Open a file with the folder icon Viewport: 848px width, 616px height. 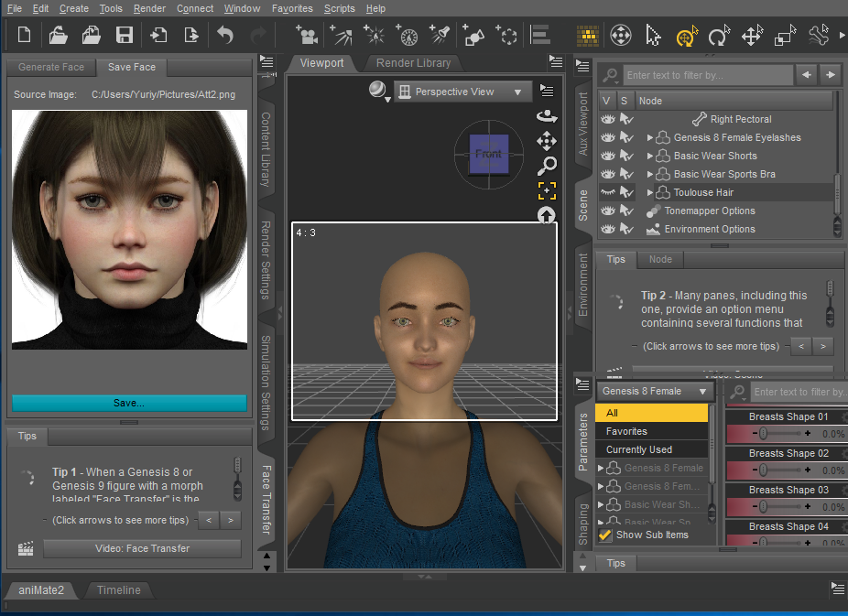click(58, 36)
